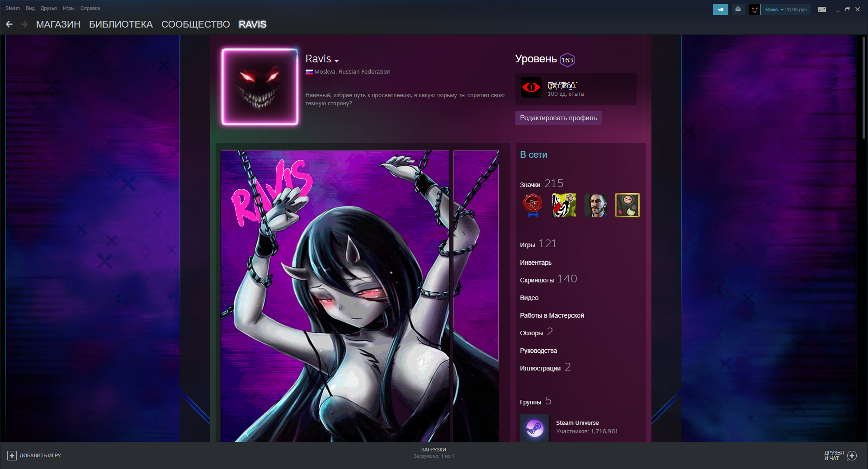Open the gold-framed smiley face badge

627,205
